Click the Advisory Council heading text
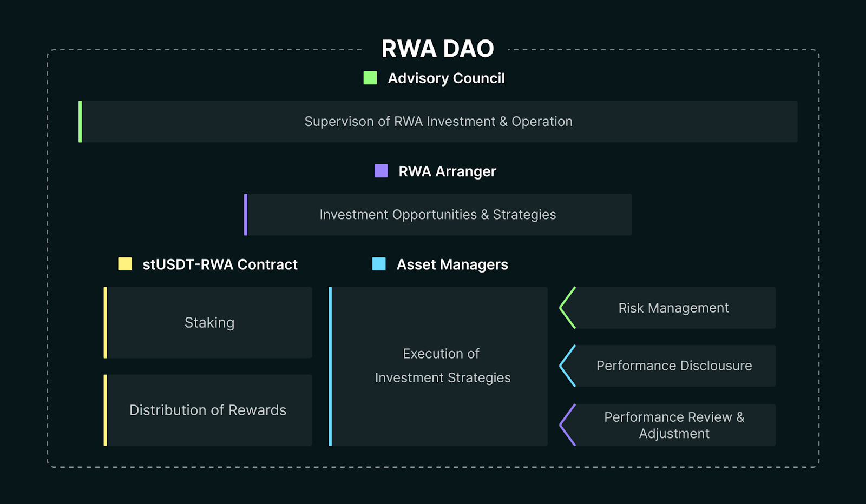 (x=447, y=78)
